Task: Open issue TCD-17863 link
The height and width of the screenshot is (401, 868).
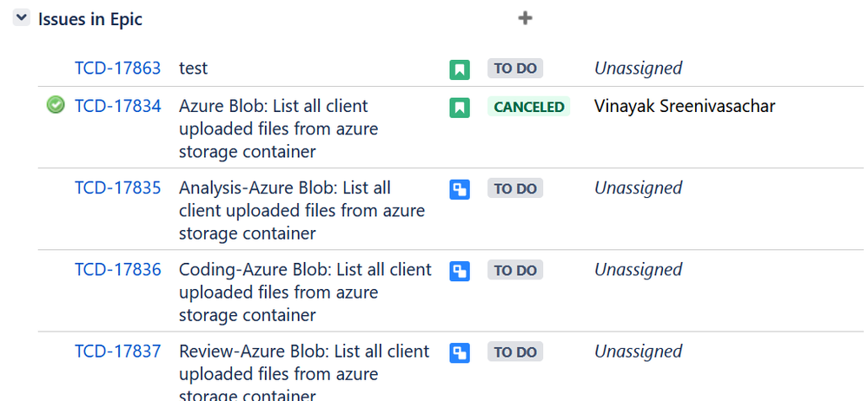Action: (x=117, y=68)
